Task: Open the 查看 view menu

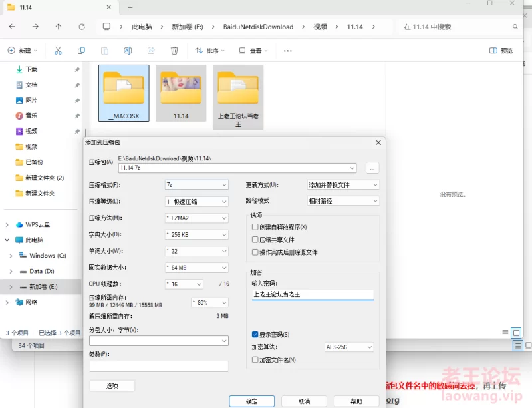Action: click(253, 51)
